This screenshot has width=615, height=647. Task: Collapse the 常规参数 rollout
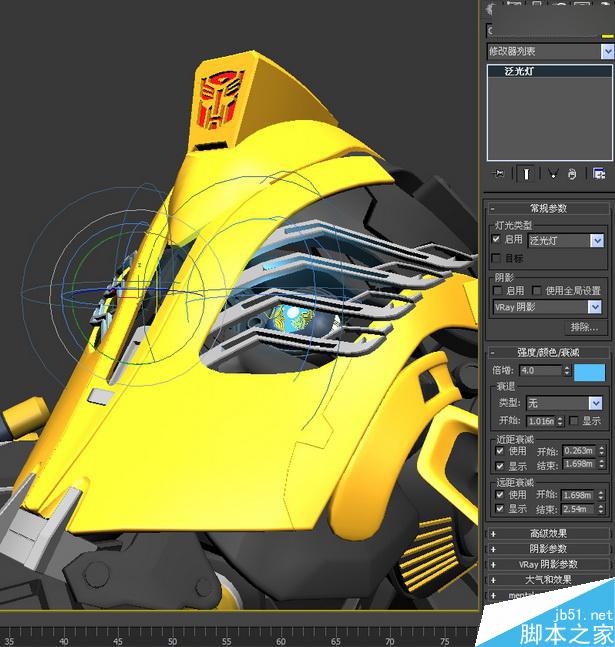point(549,208)
